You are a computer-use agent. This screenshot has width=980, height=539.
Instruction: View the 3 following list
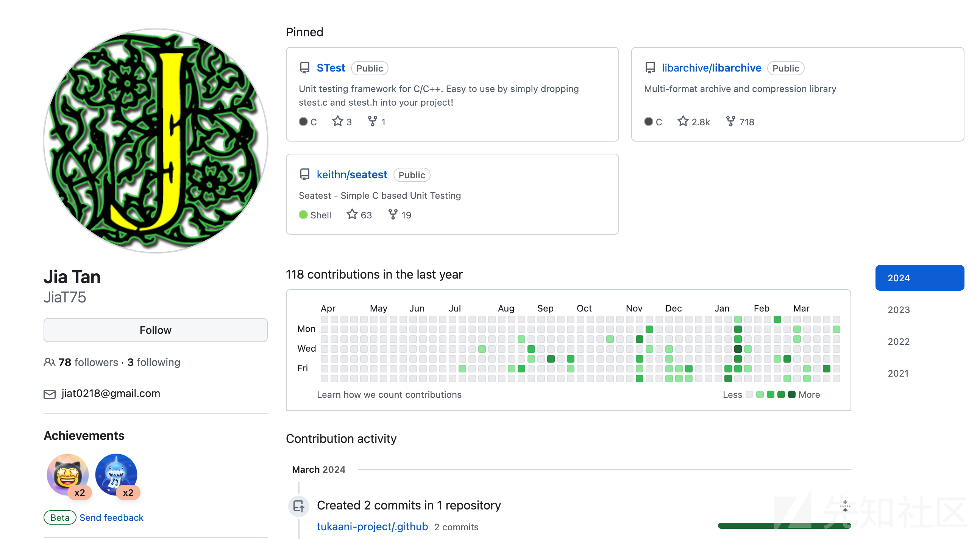pos(154,362)
